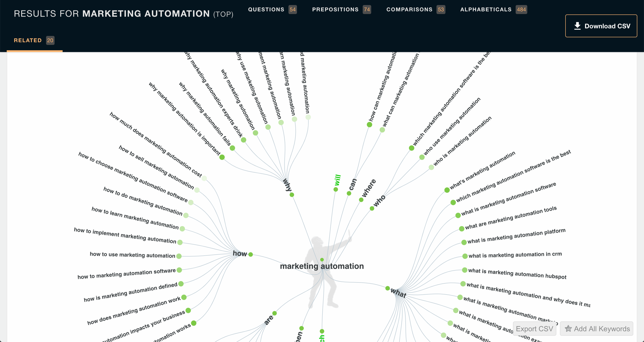Click 'what's marketing automation'
The width and height of the screenshot is (644, 342).
point(483,170)
